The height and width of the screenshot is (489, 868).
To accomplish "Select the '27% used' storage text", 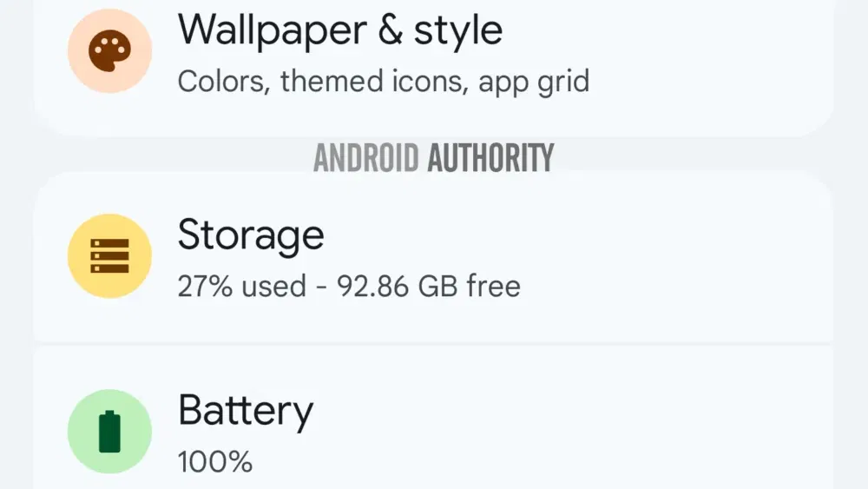I will pyautogui.click(x=242, y=287).
